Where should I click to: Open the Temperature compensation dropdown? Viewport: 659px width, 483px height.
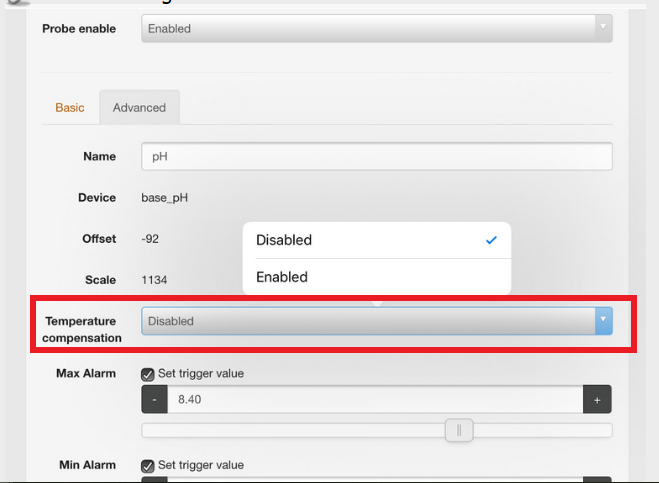click(x=370, y=321)
